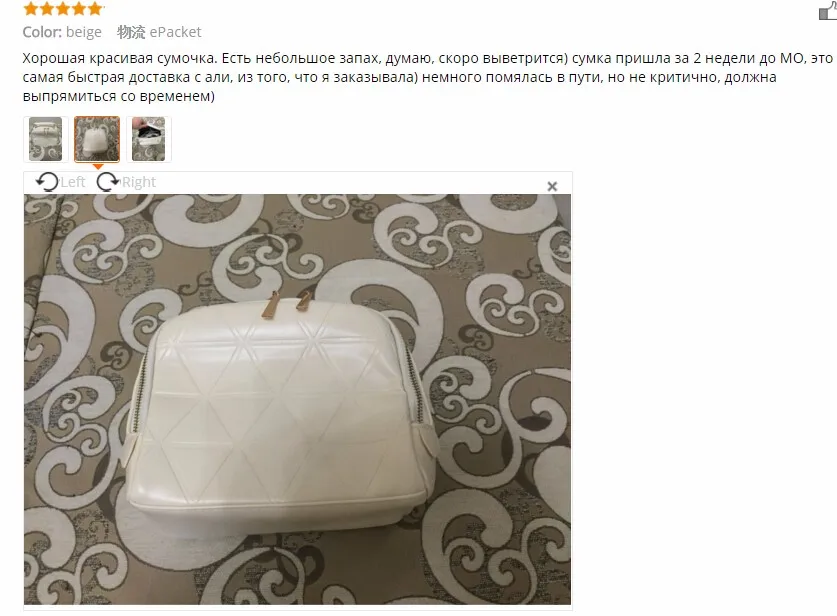Click the Russian review text paragraph
Image resolution: width=837 pixels, height=616 pixels.
[427, 77]
